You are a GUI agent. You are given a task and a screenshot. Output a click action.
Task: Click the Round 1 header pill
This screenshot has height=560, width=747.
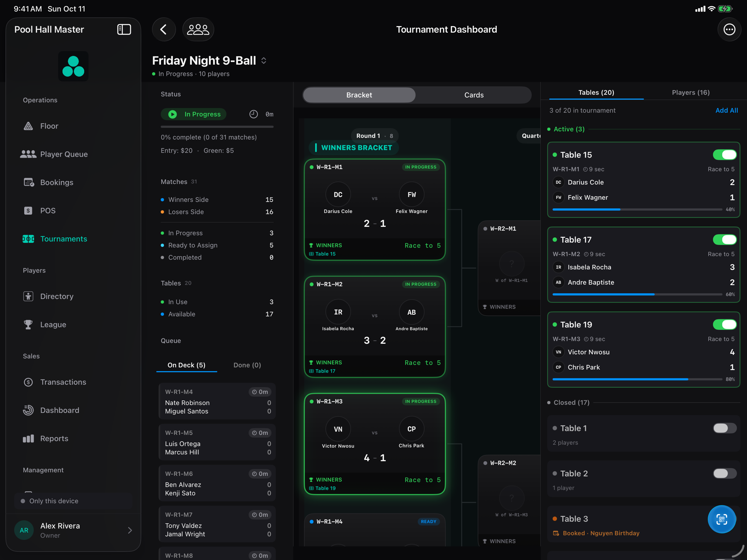(x=375, y=136)
